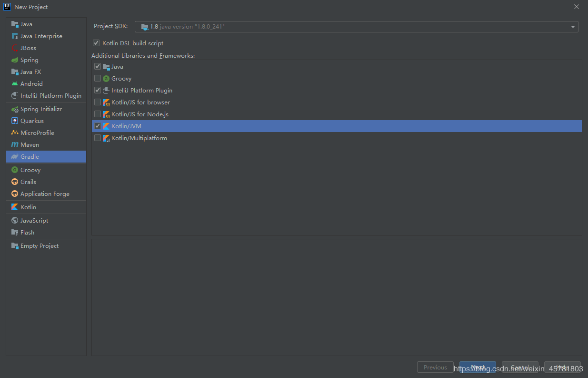Click the Android robot icon

click(15, 83)
